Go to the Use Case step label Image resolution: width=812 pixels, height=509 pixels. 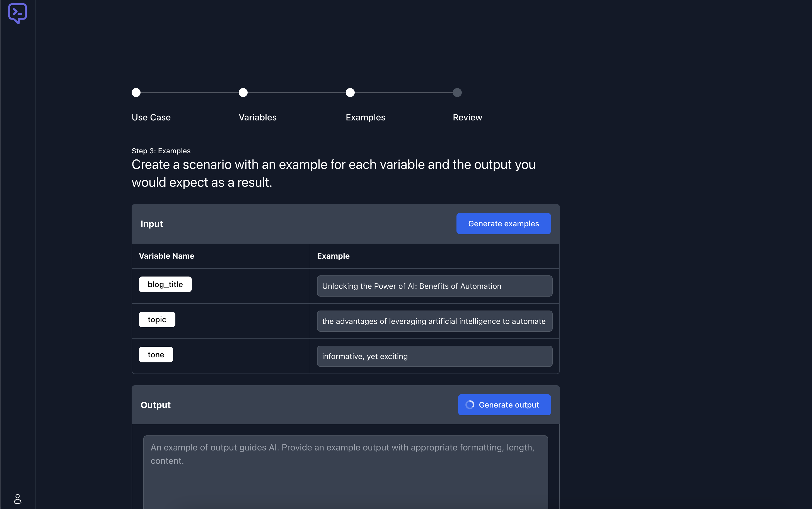pyautogui.click(x=151, y=117)
